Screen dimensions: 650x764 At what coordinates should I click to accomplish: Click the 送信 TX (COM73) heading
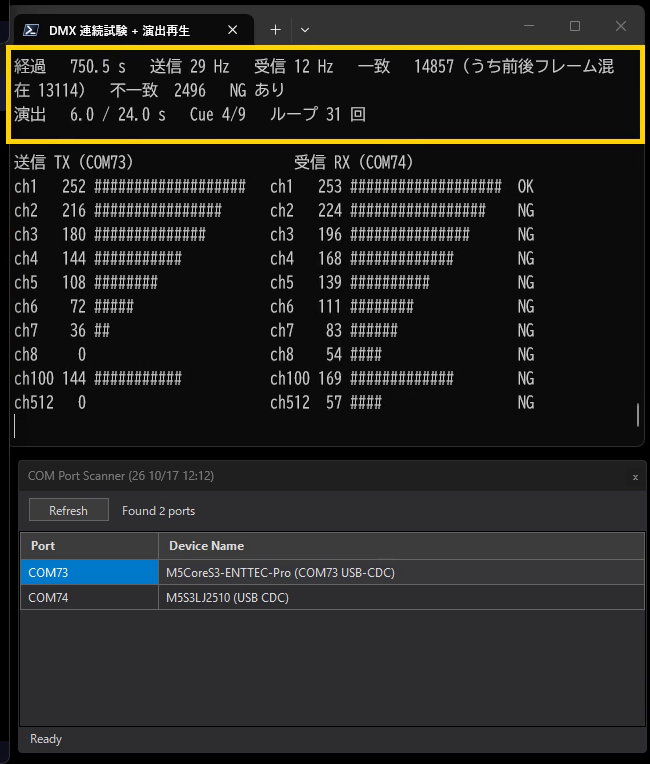pyautogui.click(x=74, y=162)
